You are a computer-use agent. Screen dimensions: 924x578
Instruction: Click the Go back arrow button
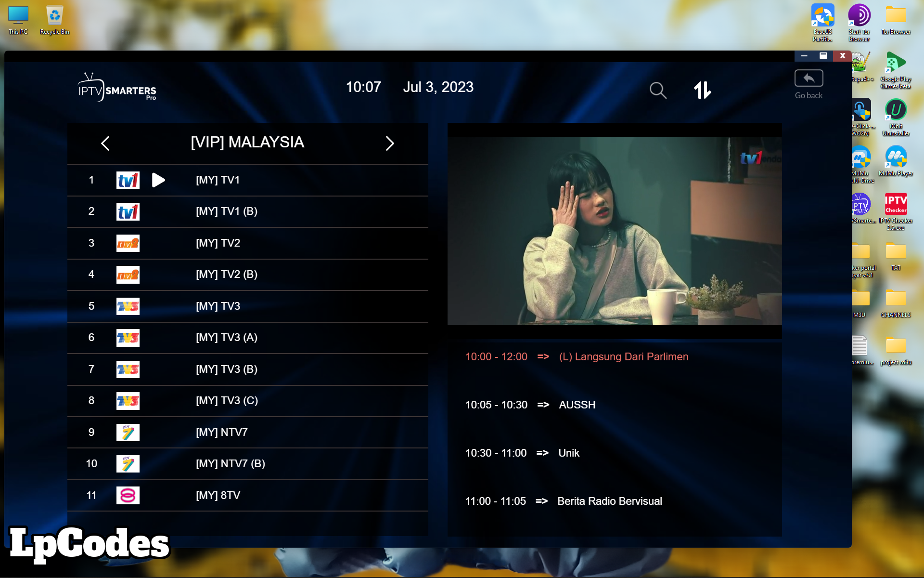[x=808, y=79]
